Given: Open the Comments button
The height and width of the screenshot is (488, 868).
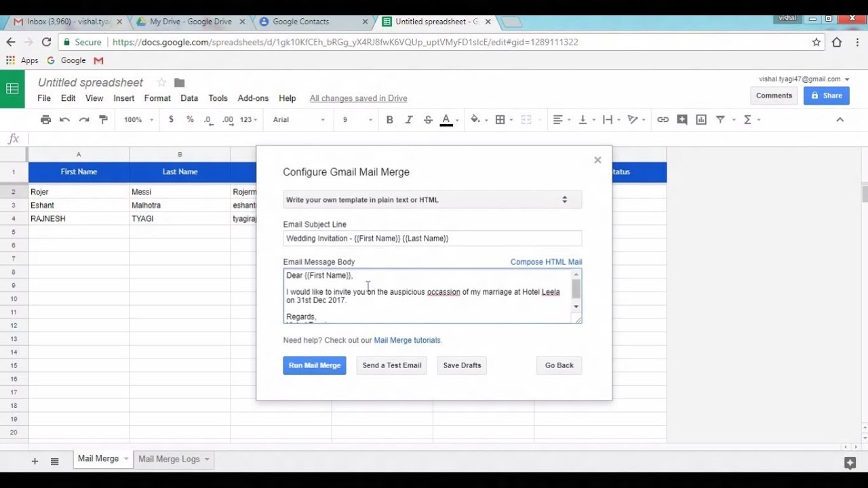Looking at the screenshot, I should coord(774,96).
